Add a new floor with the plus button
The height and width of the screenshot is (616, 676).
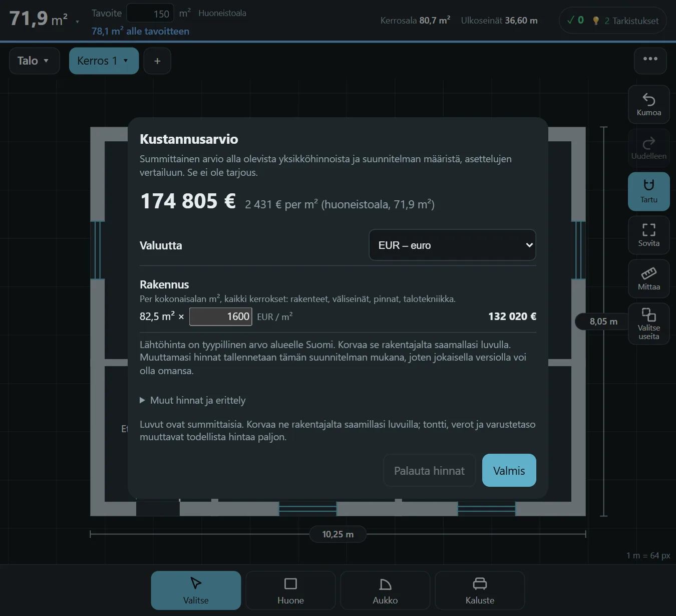click(157, 61)
